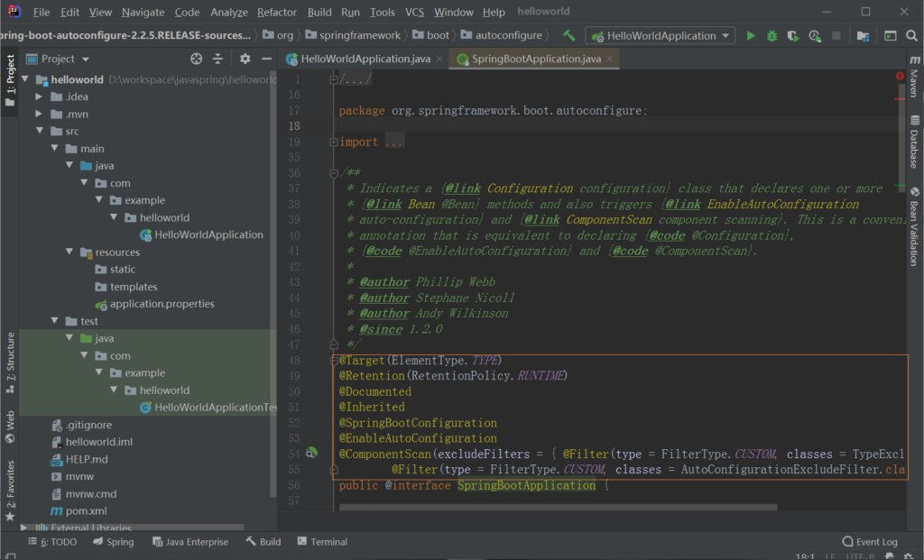
Task: Switch to HelloWorldApplication.java editor tab
Action: [x=365, y=59]
